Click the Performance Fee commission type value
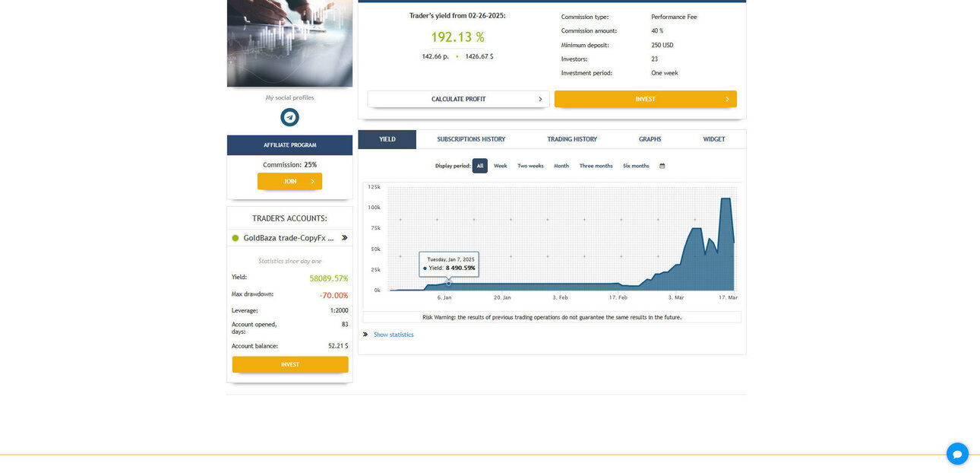980x473 pixels. (674, 17)
